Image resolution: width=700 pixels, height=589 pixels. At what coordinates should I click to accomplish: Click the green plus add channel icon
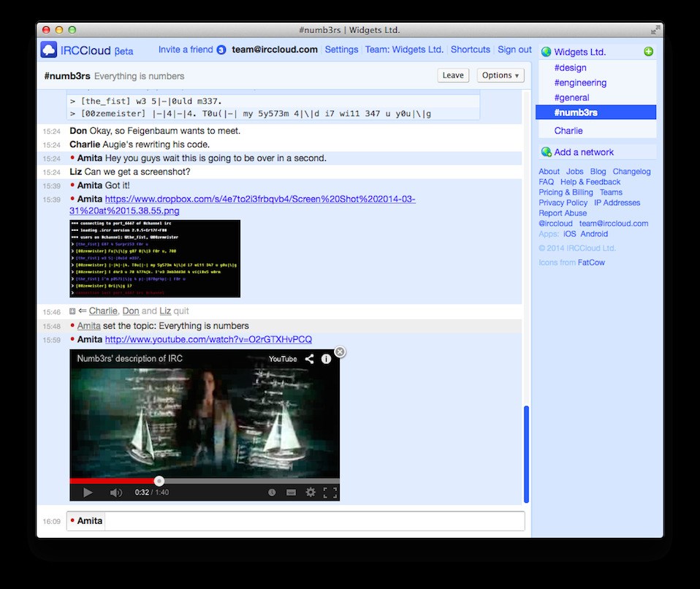click(x=649, y=51)
